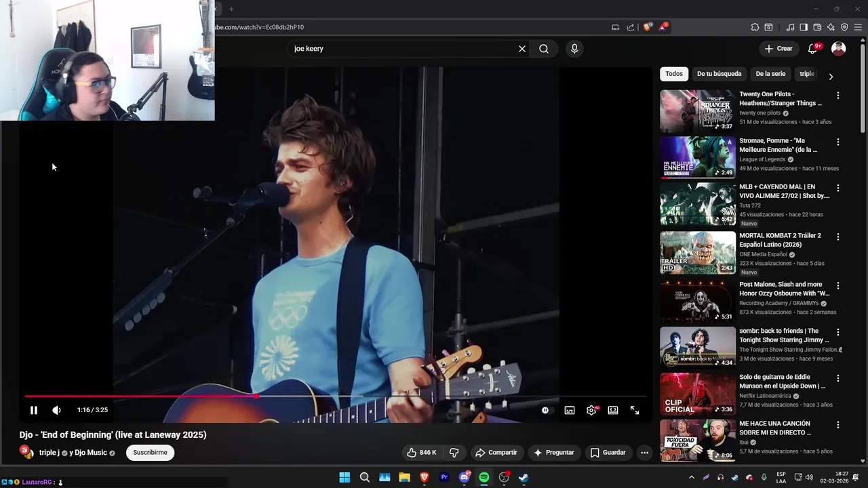The height and width of the screenshot is (488, 868).
Task: Open the Brave Shields lion icon in address bar
Action: click(x=647, y=27)
